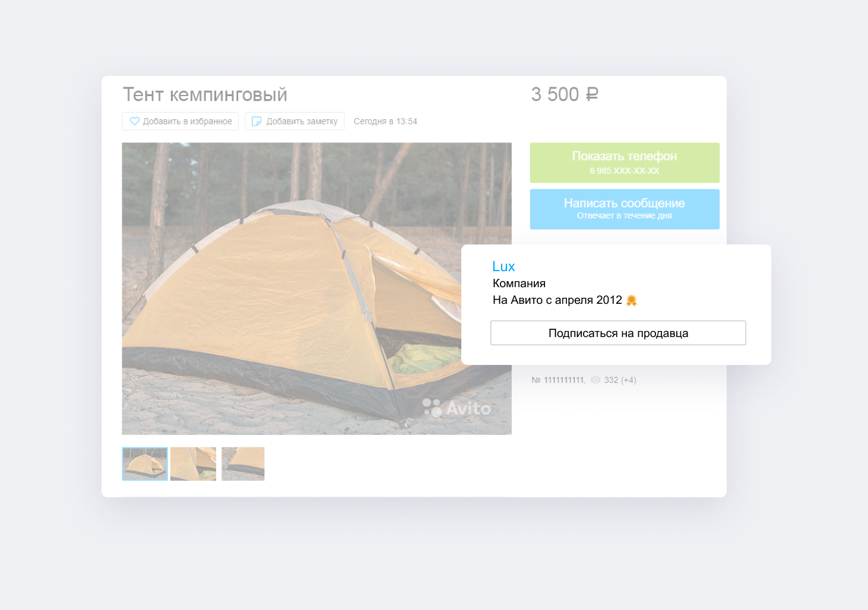Click the note icon beside Добавить заметку
Image resolution: width=868 pixels, height=610 pixels.
(x=256, y=121)
